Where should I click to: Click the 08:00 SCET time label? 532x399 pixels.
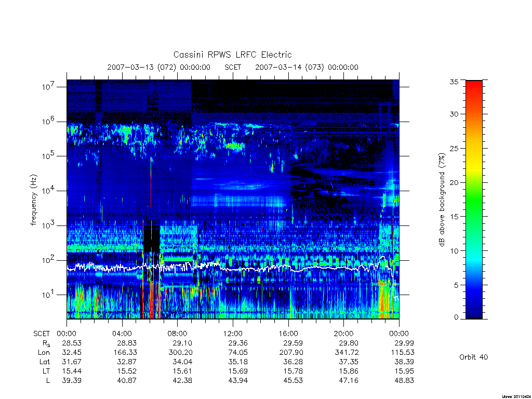pyautogui.click(x=177, y=334)
